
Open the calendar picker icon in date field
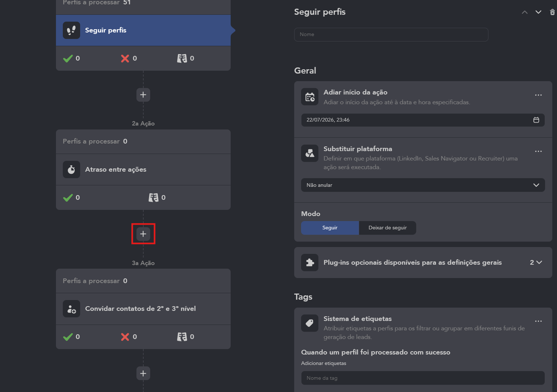(x=536, y=120)
